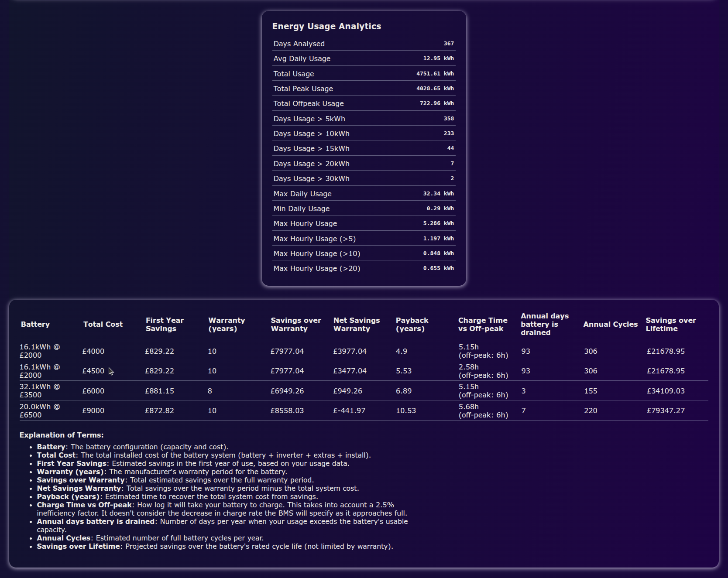Screen dimensions: 728x578
Task: Click the Savings over Lifetime column header
Action: (671, 325)
